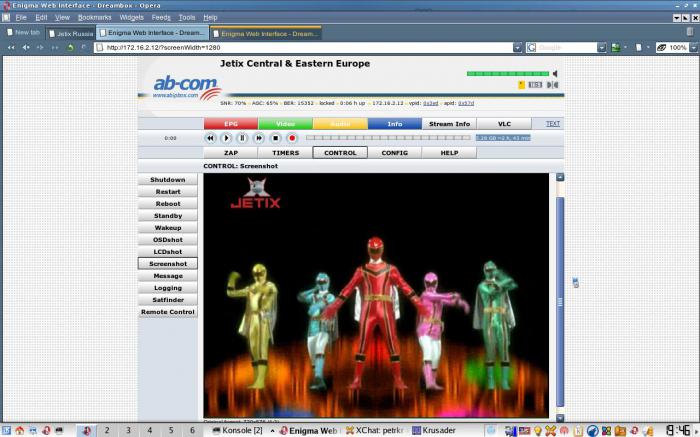The image size is (700, 437).
Task: Switch to virtual desktop 3 in taskbar
Action: (x=128, y=430)
